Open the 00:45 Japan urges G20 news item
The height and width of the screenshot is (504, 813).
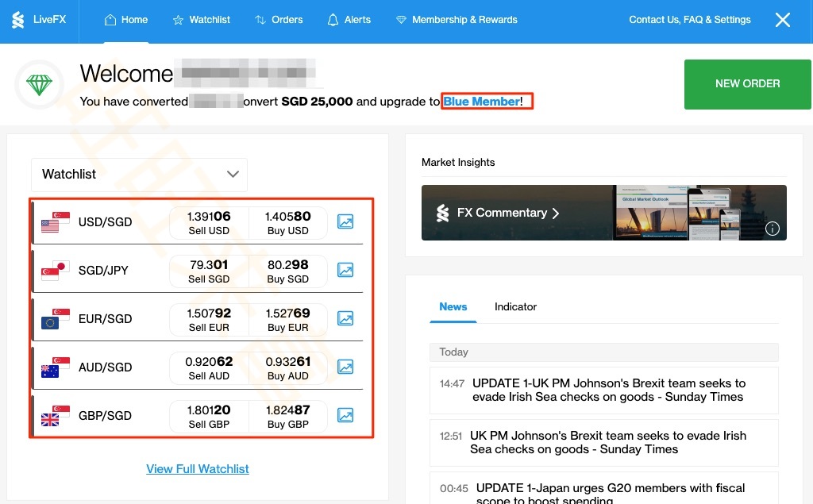pos(604,488)
